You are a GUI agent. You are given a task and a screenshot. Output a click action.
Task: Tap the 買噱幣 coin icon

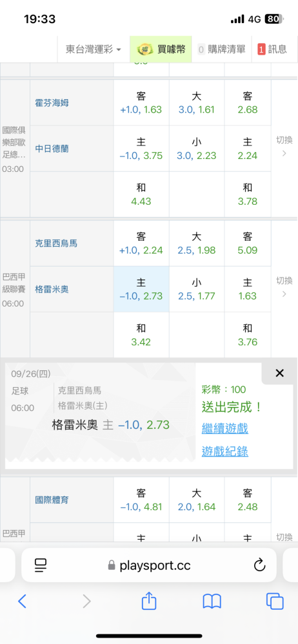click(x=144, y=50)
